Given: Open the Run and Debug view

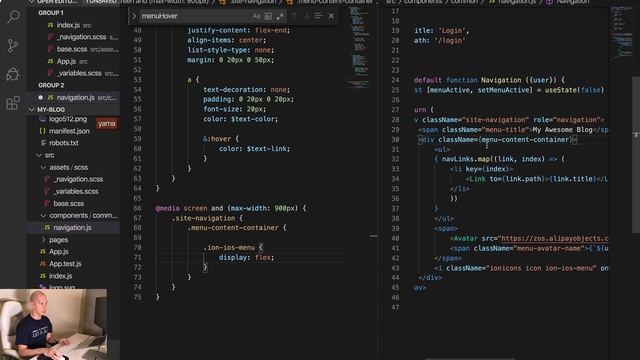Looking at the screenshot, I should point(13,74).
